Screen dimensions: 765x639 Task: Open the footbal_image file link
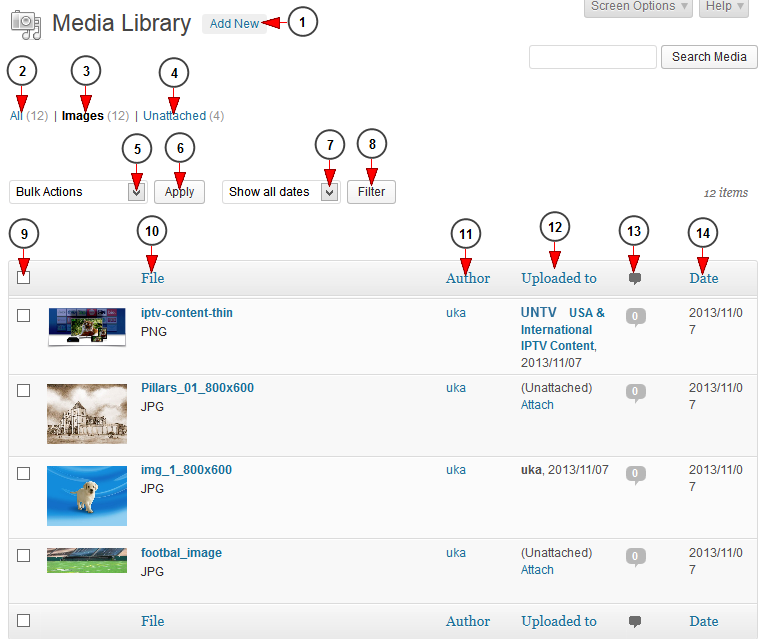coord(181,553)
